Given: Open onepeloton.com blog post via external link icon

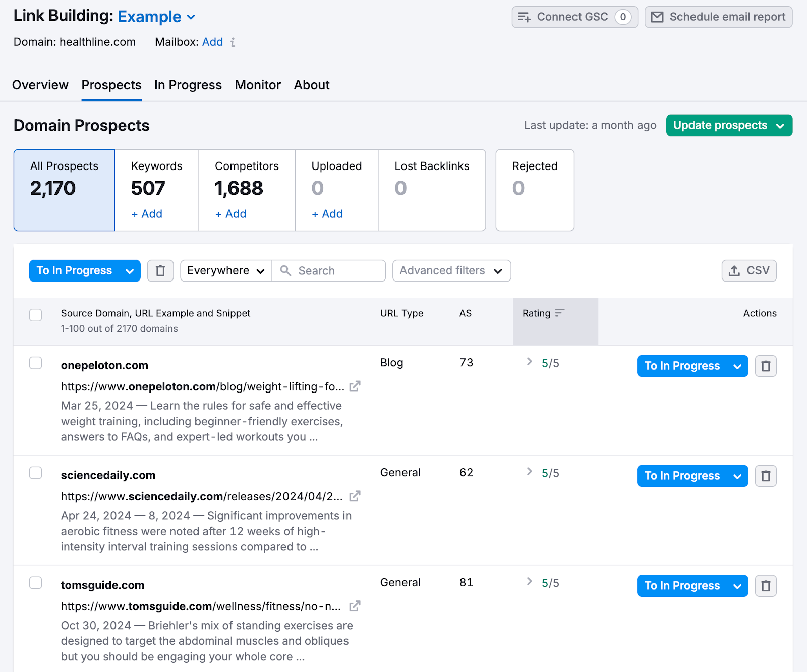Looking at the screenshot, I should click(x=356, y=386).
